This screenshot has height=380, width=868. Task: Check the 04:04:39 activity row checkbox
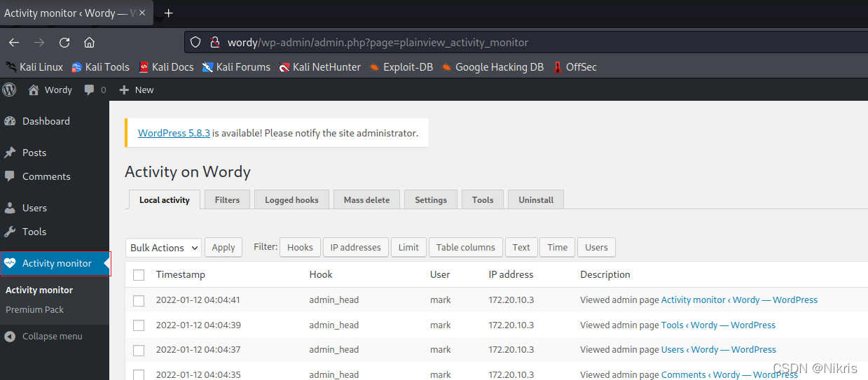pyautogui.click(x=139, y=325)
